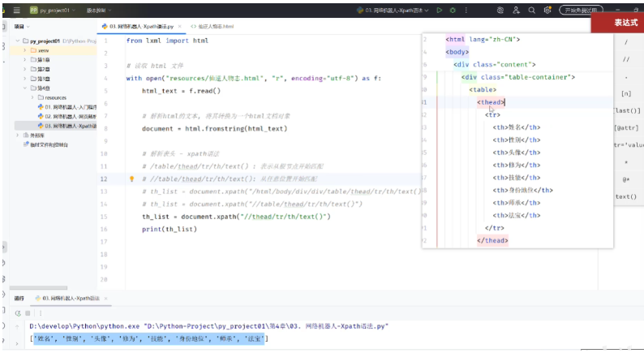Expand the 第3章 folder
Viewport: 644px width, 353px height.
tap(25, 79)
